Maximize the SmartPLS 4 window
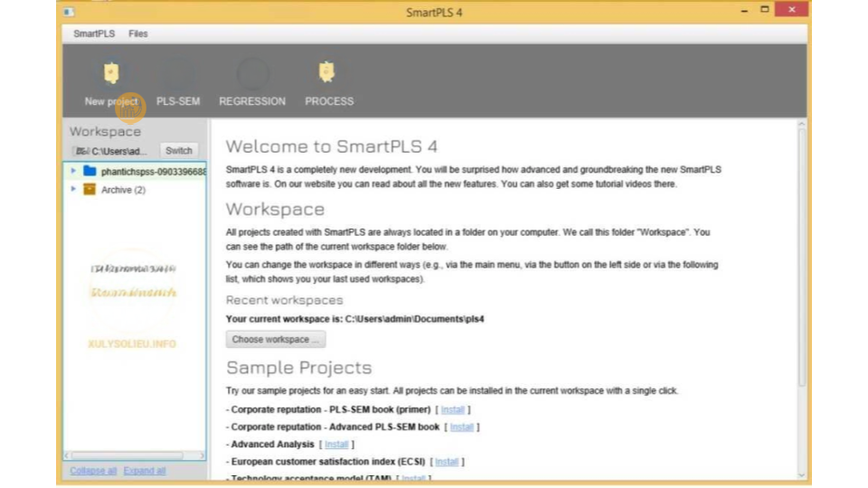This screenshot has width=868, height=488. pos(765,9)
